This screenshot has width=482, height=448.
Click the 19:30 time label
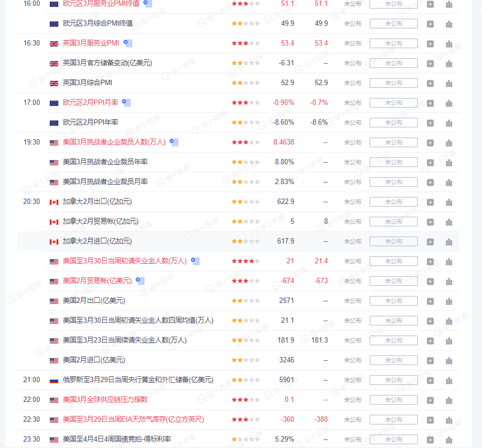coord(32,142)
